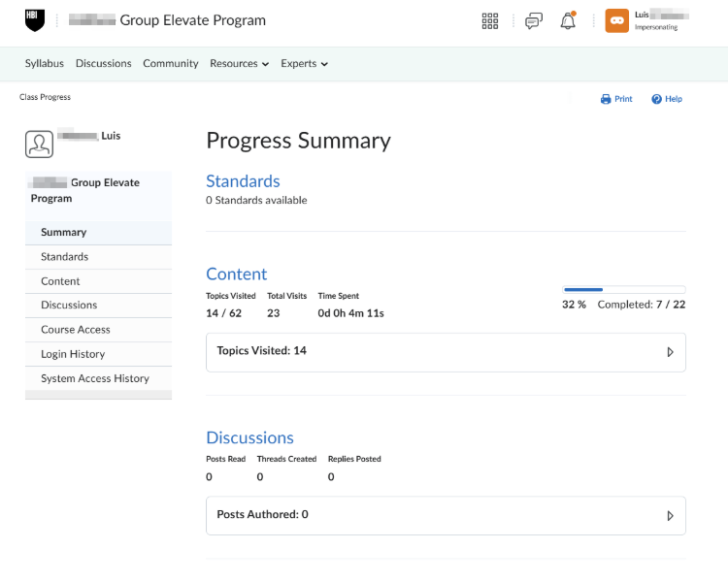Open the Luis Impersonating user menu

pos(647,21)
